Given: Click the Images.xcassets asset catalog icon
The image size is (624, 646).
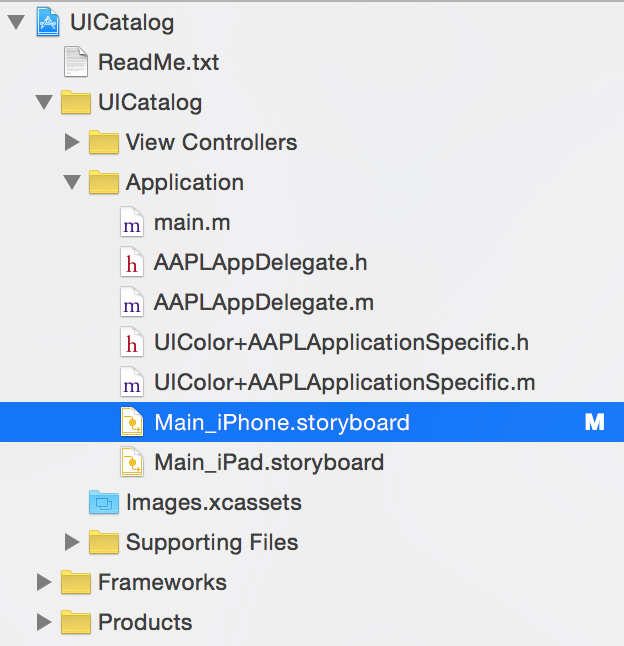Looking at the screenshot, I should point(104,502).
